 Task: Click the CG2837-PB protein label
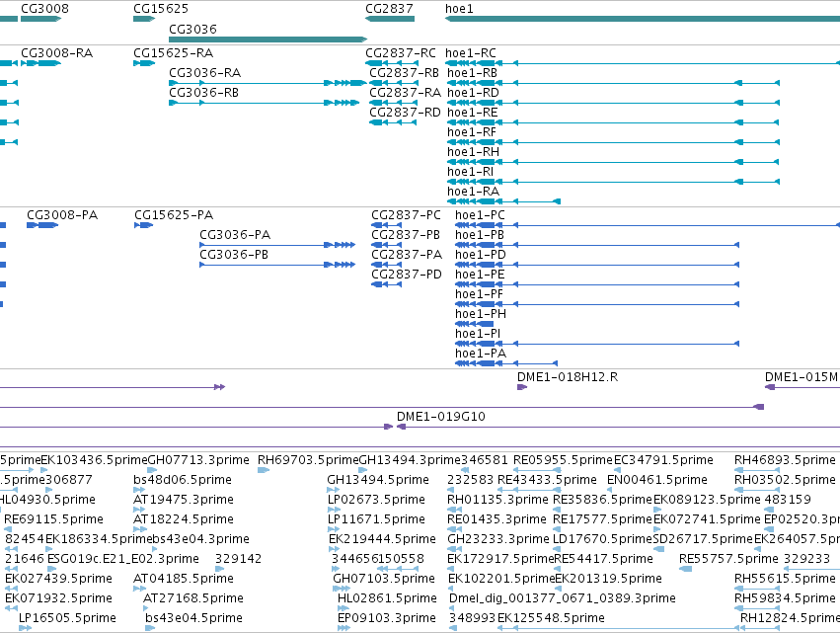406,235
